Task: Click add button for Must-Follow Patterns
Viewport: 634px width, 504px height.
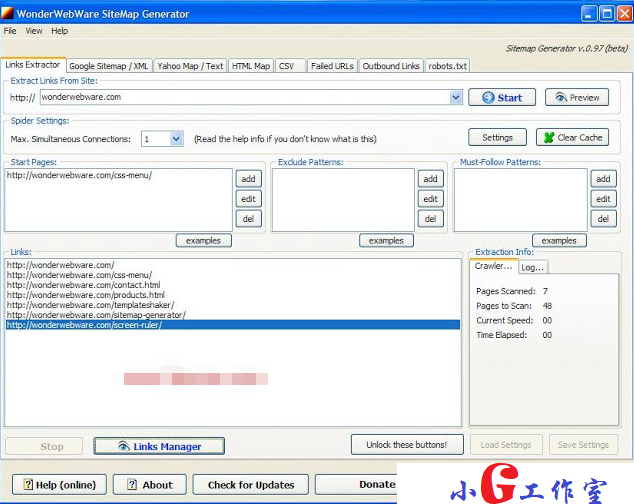Action: click(603, 179)
